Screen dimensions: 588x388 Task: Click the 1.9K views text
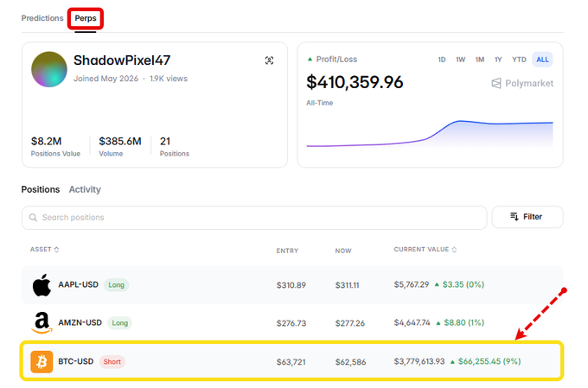coord(169,79)
